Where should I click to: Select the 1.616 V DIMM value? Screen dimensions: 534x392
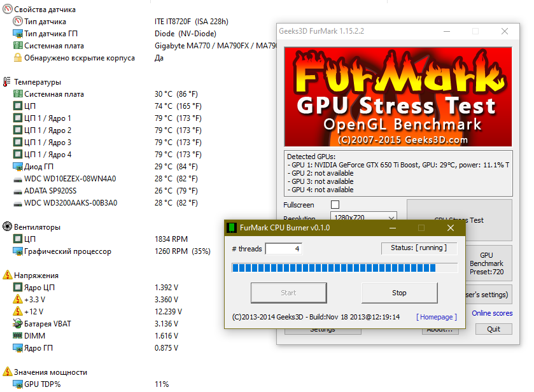(167, 336)
